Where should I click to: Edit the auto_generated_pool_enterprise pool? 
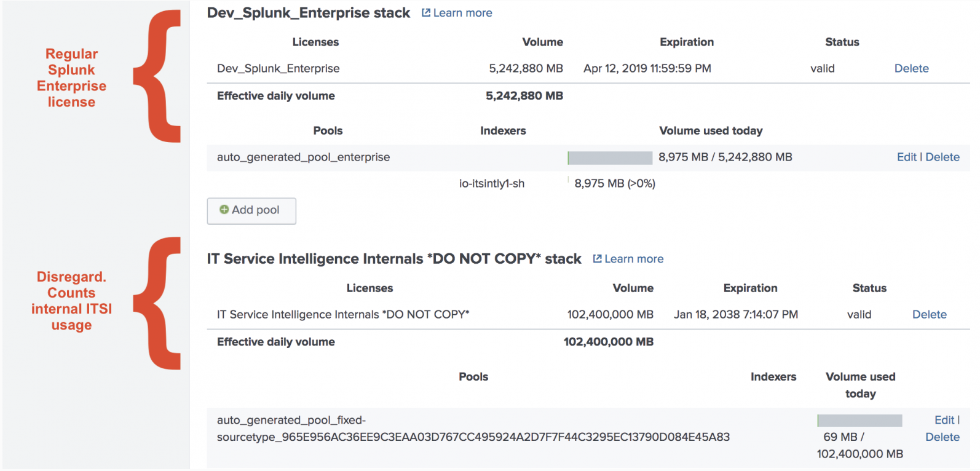tap(906, 157)
